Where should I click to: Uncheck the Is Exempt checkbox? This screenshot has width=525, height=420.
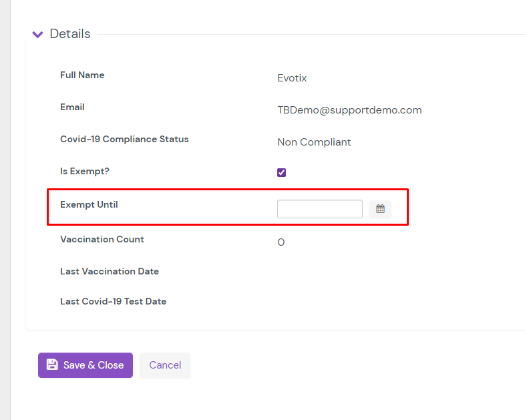coord(282,172)
